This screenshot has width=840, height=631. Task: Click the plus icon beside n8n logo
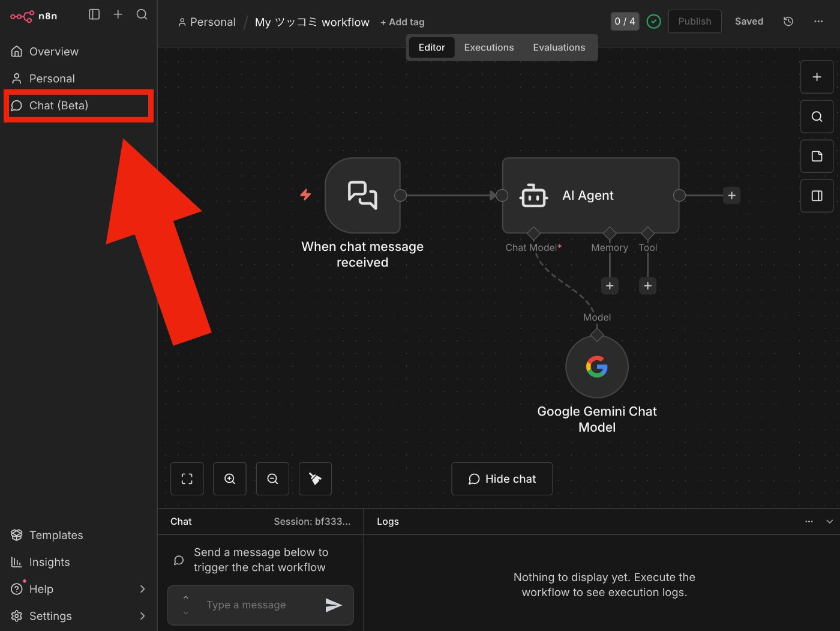[118, 14]
